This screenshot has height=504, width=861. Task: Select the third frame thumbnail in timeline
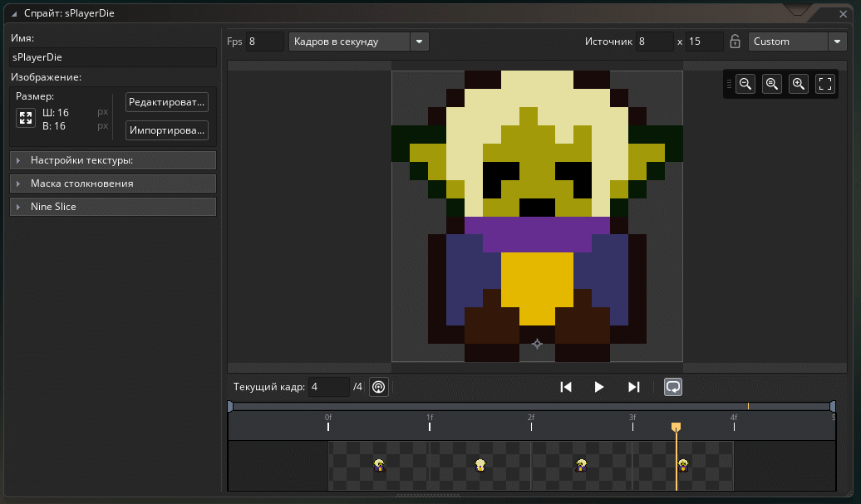click(x=582, y=466)
